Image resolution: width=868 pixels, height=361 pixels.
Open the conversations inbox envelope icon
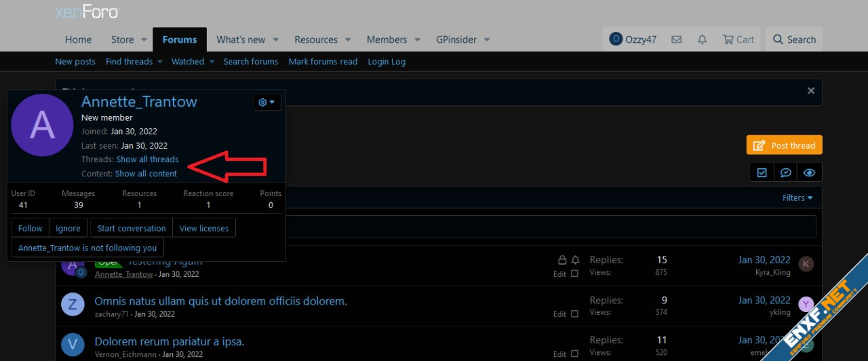pos(676,39)
